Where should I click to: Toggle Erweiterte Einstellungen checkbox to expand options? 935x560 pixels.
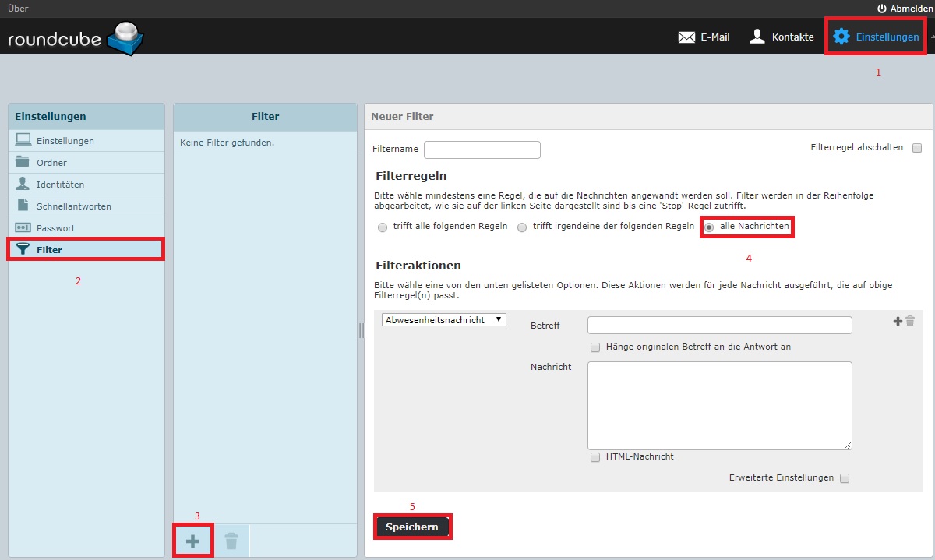pyautogui.click(x=845, y=478)
